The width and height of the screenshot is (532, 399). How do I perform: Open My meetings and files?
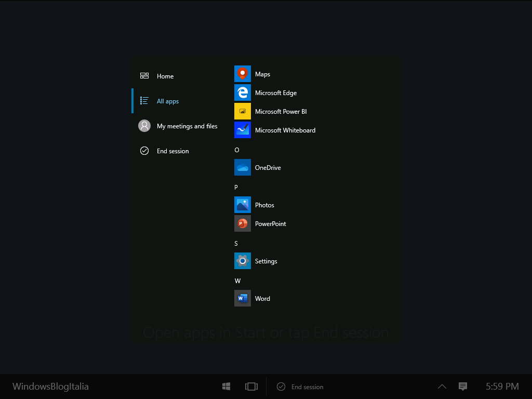click(179, 126)
